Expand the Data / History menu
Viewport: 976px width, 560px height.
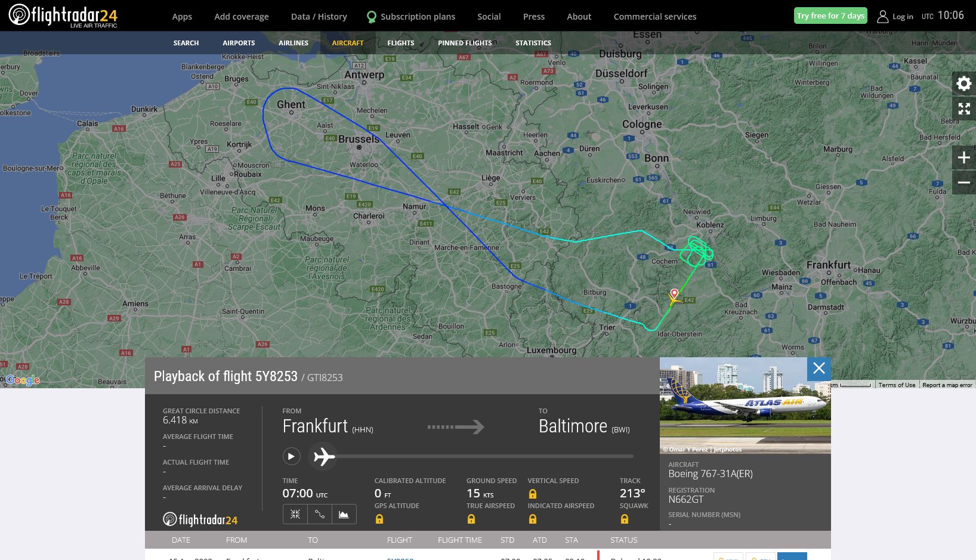pos(319,17)
